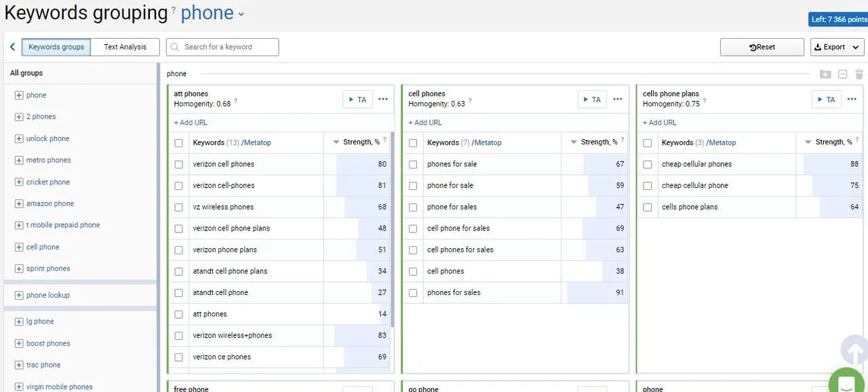The height and width of the screenshot is (392, 868).
Task: Click Add URL in cell phones card
Action: [x=425, y=123]
